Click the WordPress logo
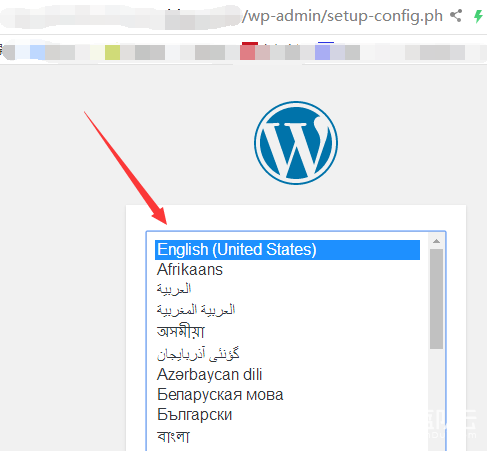 pyautogui.click(x=296, y=143)
